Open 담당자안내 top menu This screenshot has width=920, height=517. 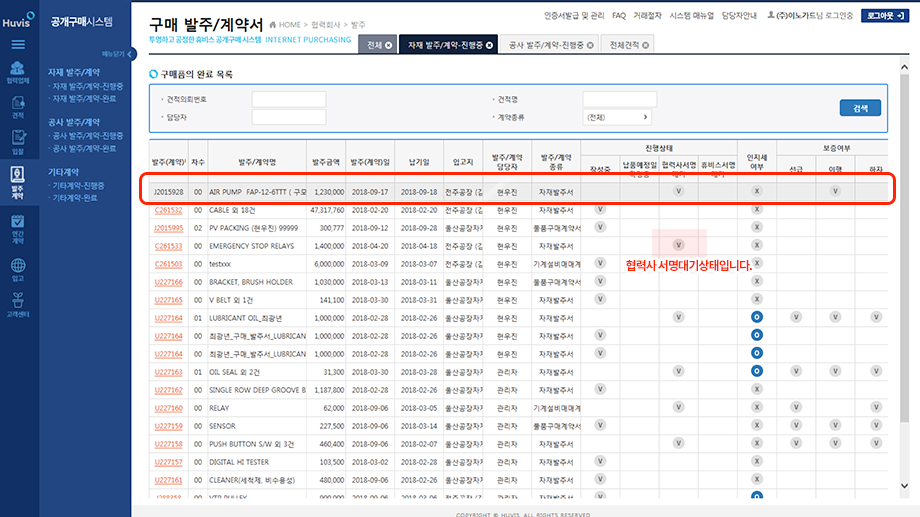coord(739,16)
